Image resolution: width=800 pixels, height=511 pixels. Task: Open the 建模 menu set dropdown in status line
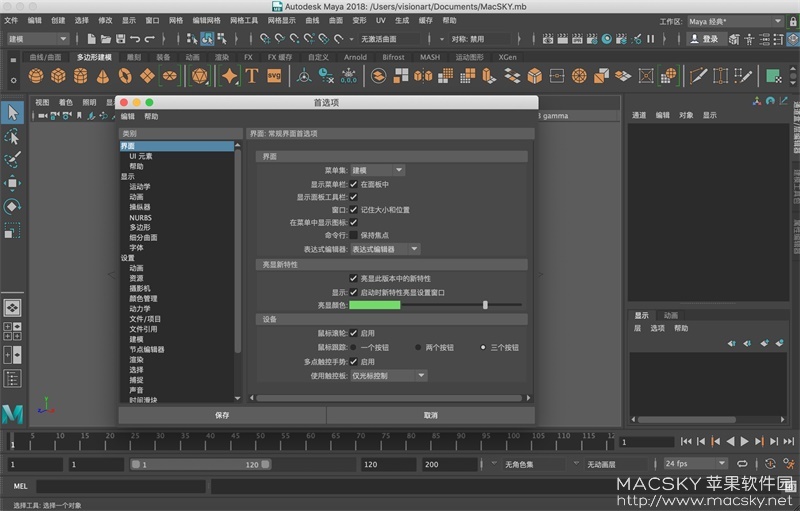click(x=38, y=39)
